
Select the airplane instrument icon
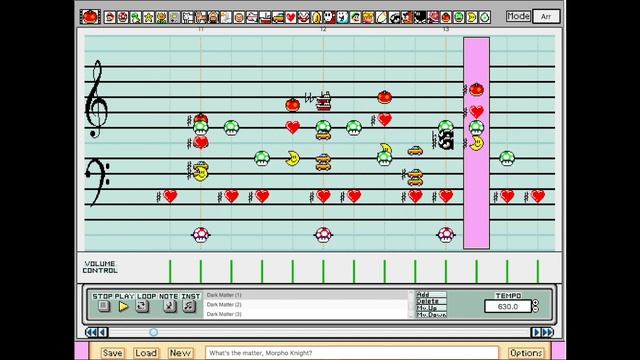[x=252, y=17]
